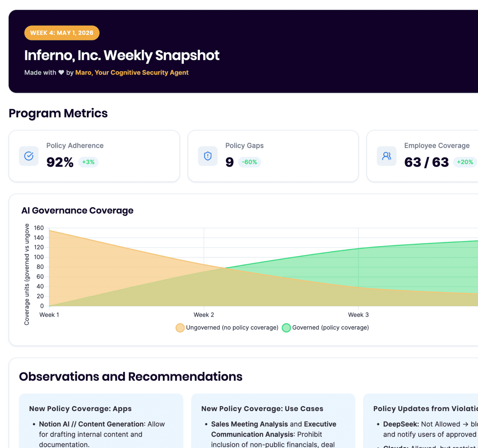This screenshot has width=478, height=448.
Task: Click the Program Metrics heading
Action: tap(58, 113)
